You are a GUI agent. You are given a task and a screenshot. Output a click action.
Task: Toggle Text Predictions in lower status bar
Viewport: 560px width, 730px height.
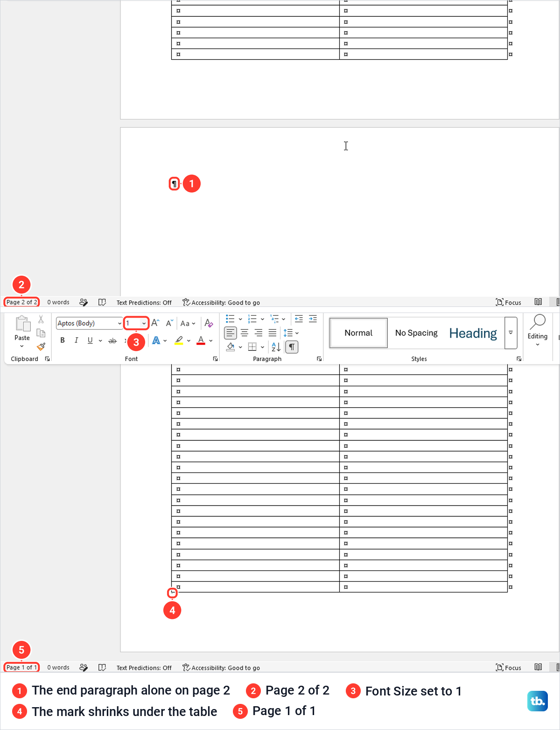click(144, 667)
